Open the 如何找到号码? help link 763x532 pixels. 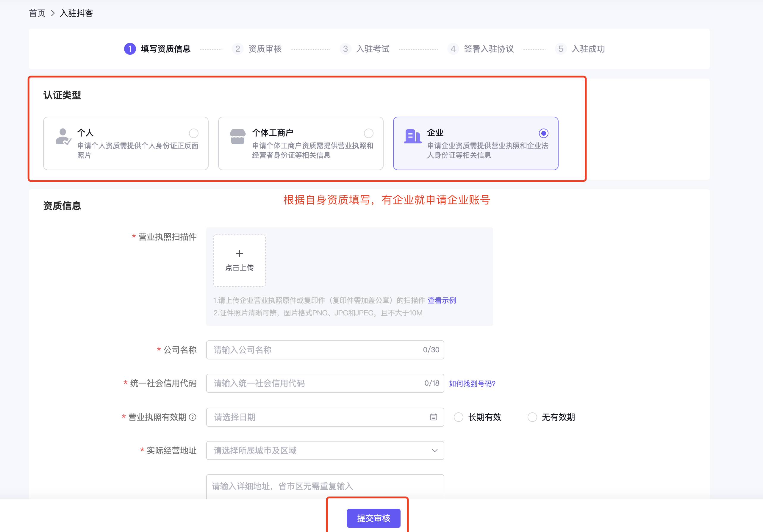click(x=472, y=384)
